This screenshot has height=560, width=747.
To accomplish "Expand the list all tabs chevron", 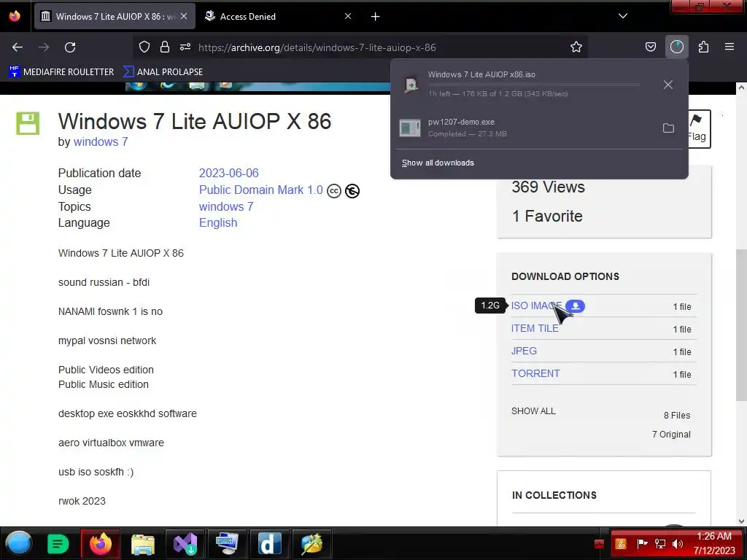I will coord(623,16).
